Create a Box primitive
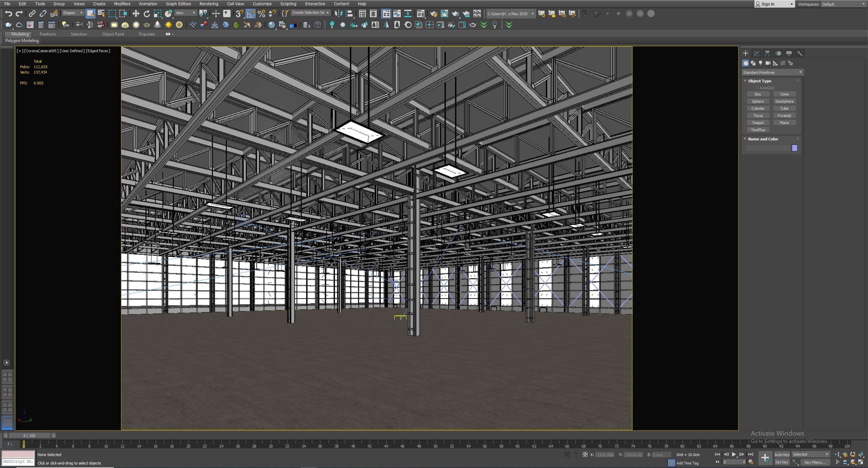The image size is (868, 468). coord(758,94)
